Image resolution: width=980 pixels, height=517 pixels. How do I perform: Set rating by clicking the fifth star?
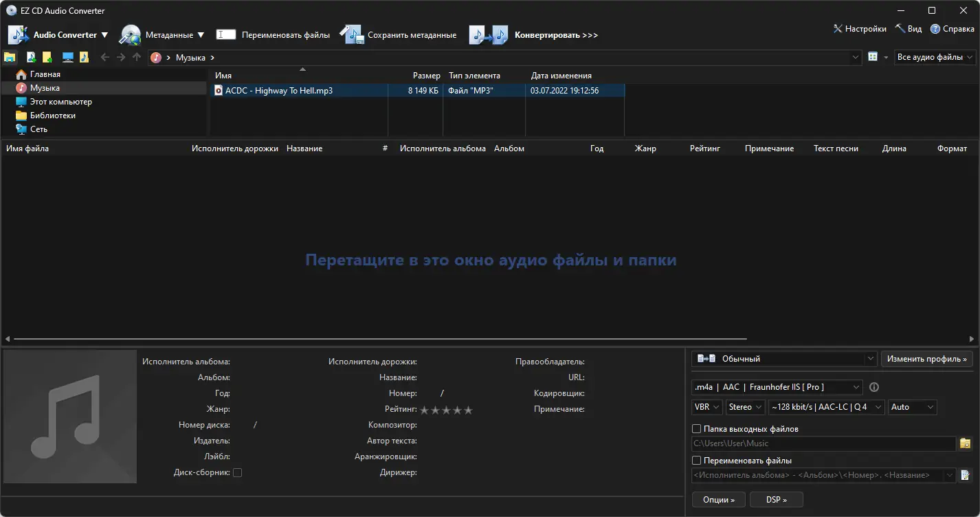pyautogui.click(x=469, y=409)
